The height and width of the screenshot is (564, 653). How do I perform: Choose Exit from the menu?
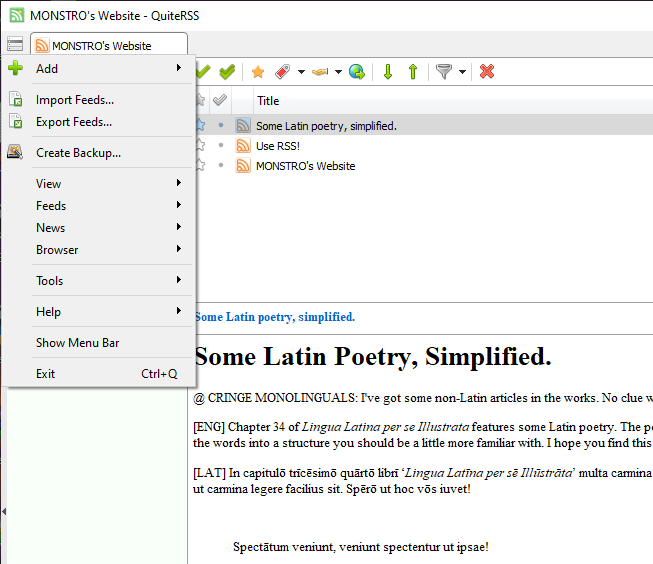(x=100, y=373)
